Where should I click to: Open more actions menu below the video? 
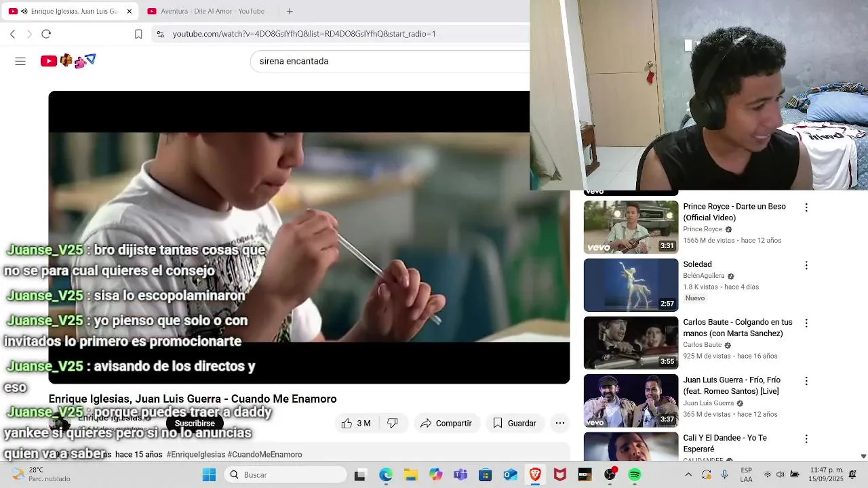click(x=560, y=423)
